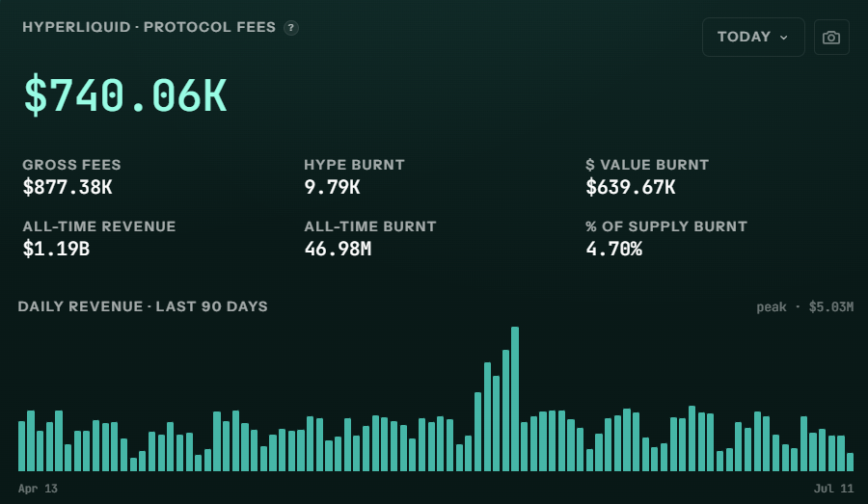Click the camera screenshot icon
Image resolution: width=868 pixels, height=504 pixels.
(x=831, y=37)
